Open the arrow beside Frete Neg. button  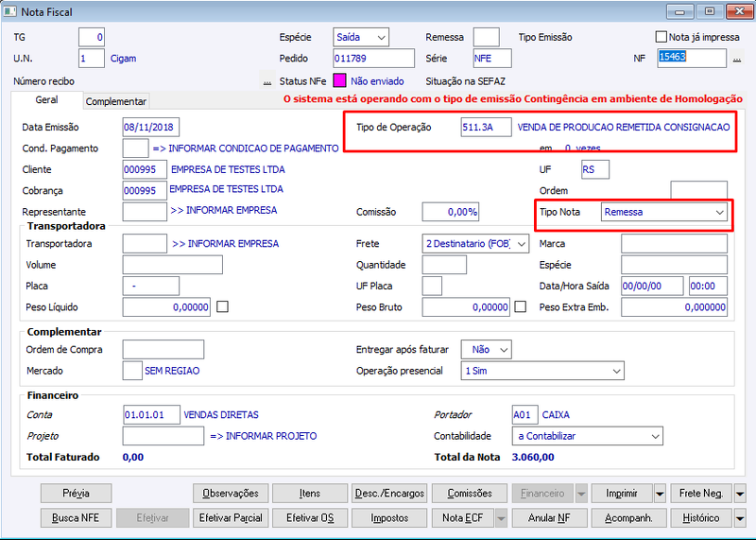click(740, 494)
